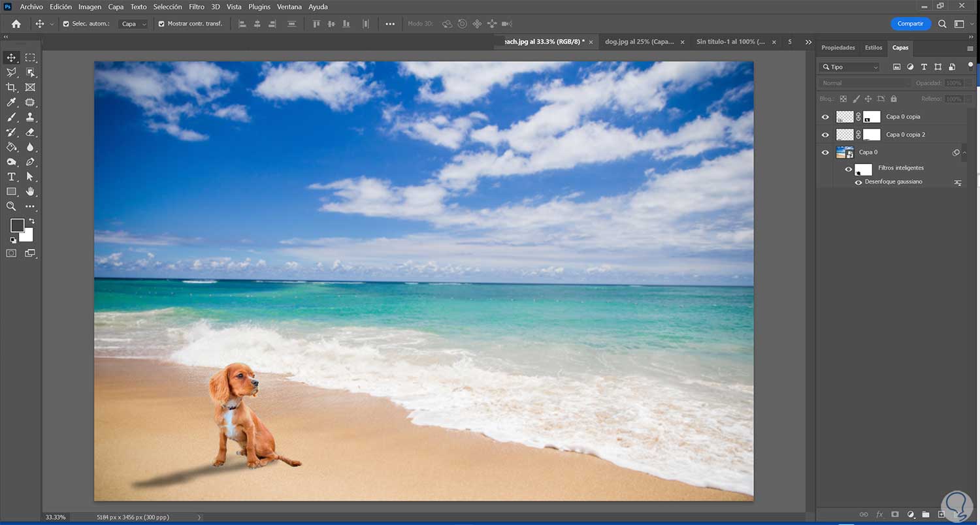Go to the Home screen
Viewport: 980px width, 525px height.
(16, 24)
